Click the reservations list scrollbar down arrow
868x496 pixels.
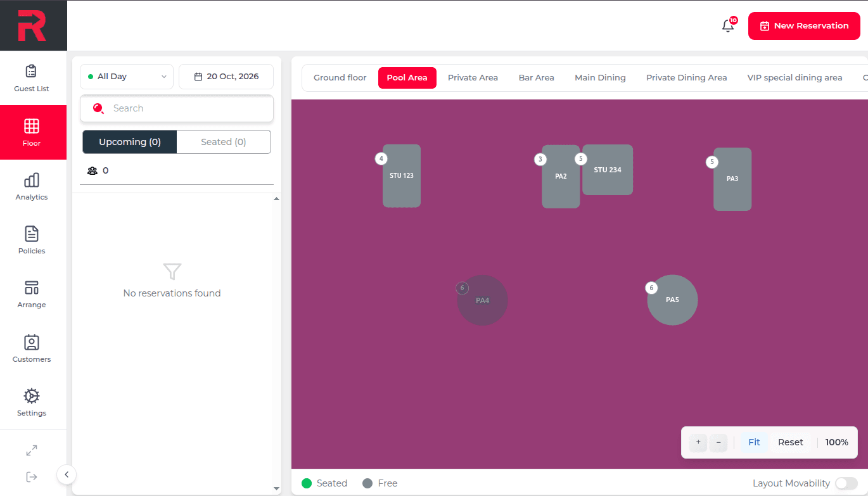tap(276, 488)
